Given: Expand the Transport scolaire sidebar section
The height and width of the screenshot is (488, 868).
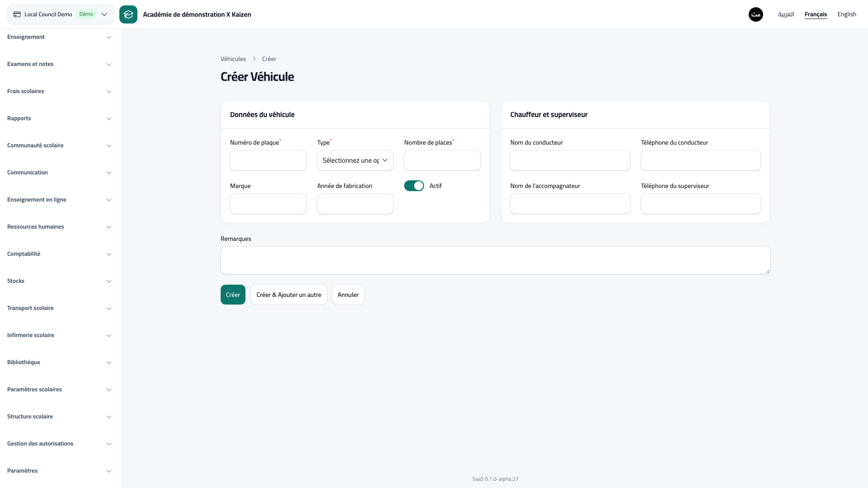Looking at the screenshot, I should point(60,308).
